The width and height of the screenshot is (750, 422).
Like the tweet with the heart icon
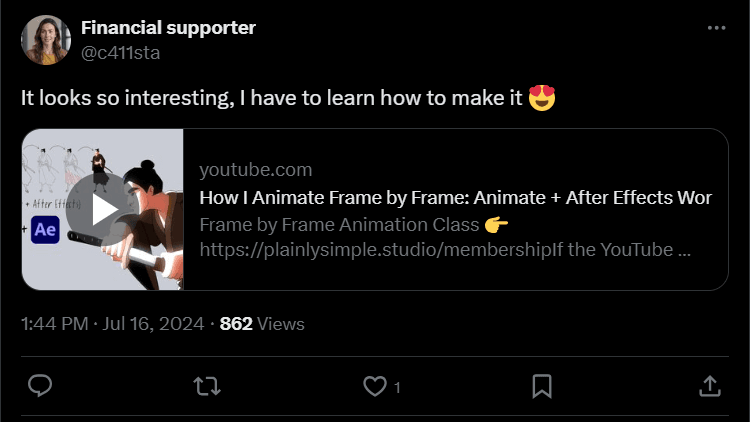(374, 386)
